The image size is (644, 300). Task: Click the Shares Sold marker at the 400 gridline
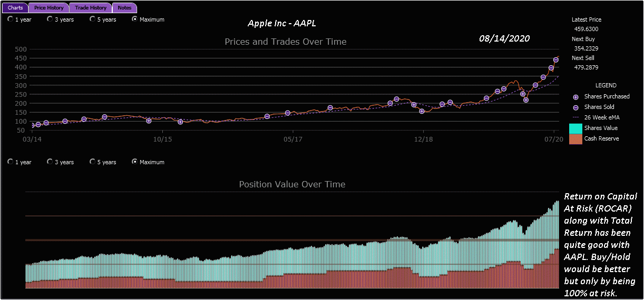pyautogui.click(x=551, y=68)
